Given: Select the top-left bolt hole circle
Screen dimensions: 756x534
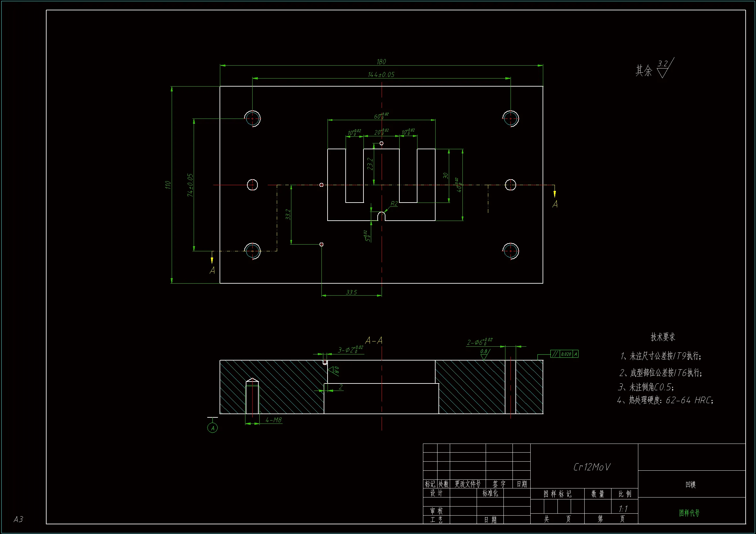Looking at the screenshot, I should pos(252,119).
